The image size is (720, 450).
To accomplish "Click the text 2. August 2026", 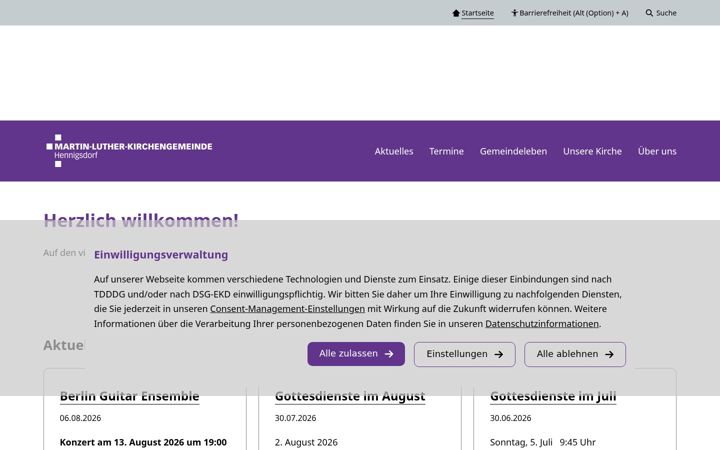I will coord(306,442).
